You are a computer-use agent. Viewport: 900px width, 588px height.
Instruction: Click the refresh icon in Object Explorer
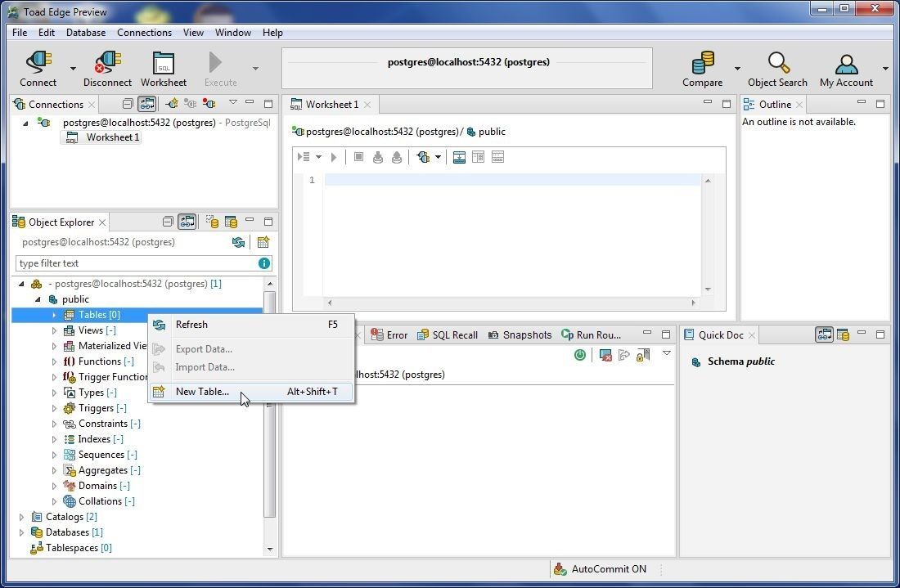[x=238, y=242]
